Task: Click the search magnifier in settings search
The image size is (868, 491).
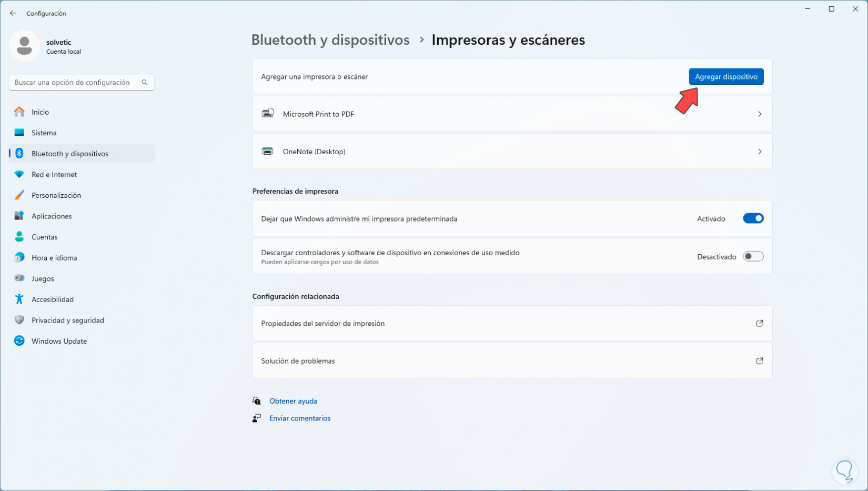Action: tap(144, 82)
